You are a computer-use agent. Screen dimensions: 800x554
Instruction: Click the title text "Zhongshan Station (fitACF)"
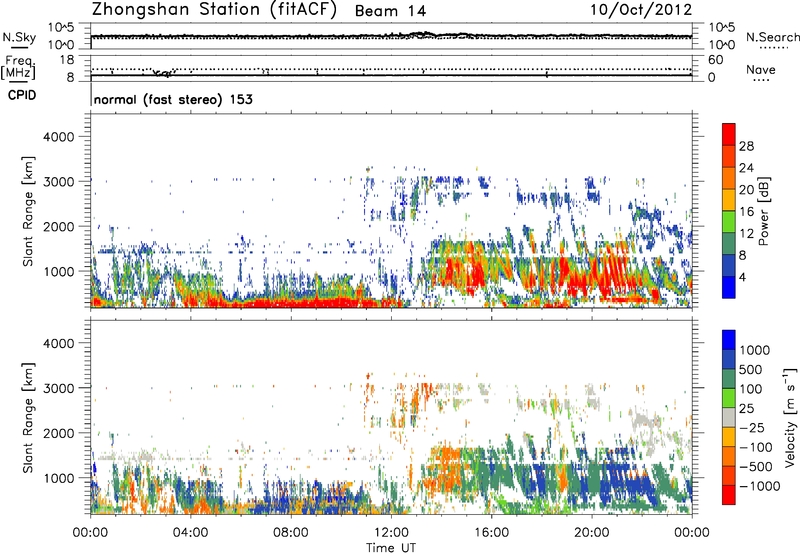(214, 10)
